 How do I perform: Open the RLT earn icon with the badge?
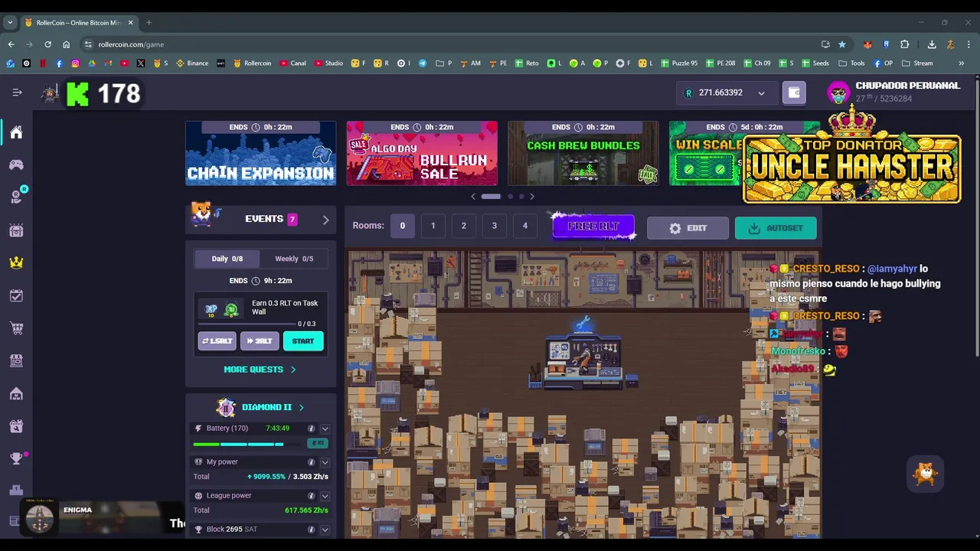click(x=16, y=197)
